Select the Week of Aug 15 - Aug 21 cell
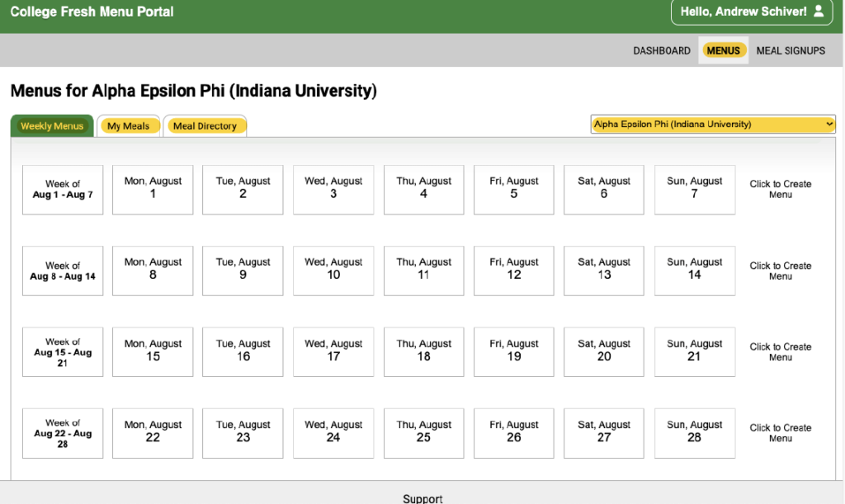Image resolution: width=845 pixels, height=504 pixels. tap(63, 352)
